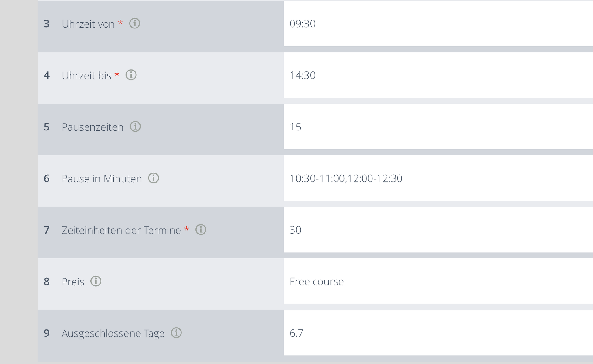This screenshot has width=593, height=364.
Task: Select row number 9 in the list
Action: coord(47,333)
